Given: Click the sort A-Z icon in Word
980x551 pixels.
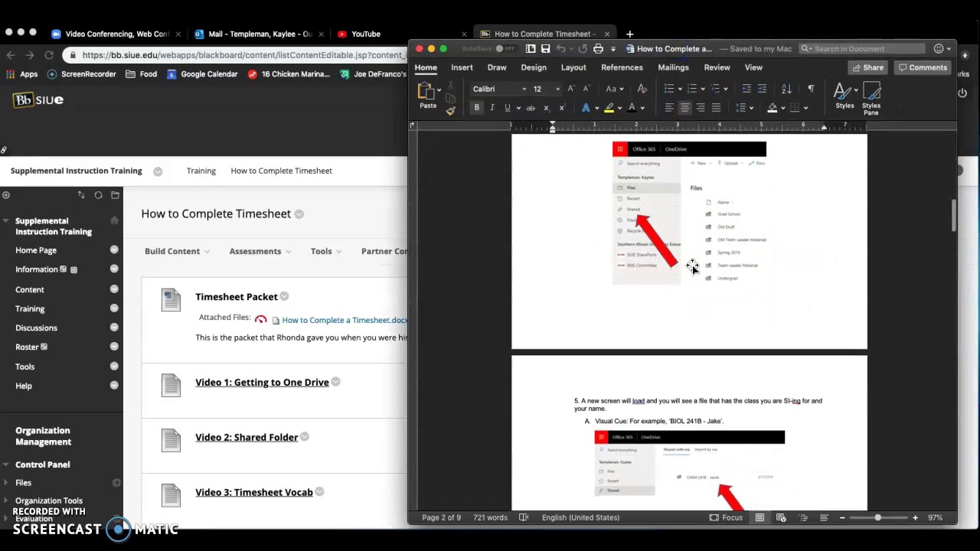Looking at the screenshot, I should tap(786, 89).
